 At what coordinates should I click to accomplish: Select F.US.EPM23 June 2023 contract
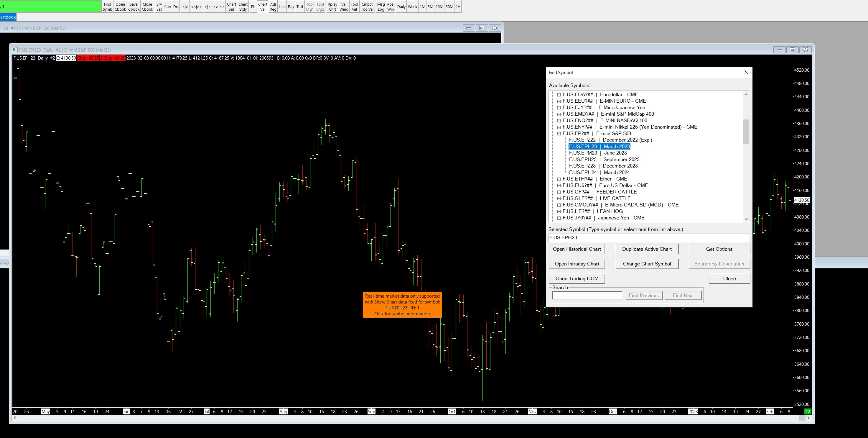[x=597, y=153]
